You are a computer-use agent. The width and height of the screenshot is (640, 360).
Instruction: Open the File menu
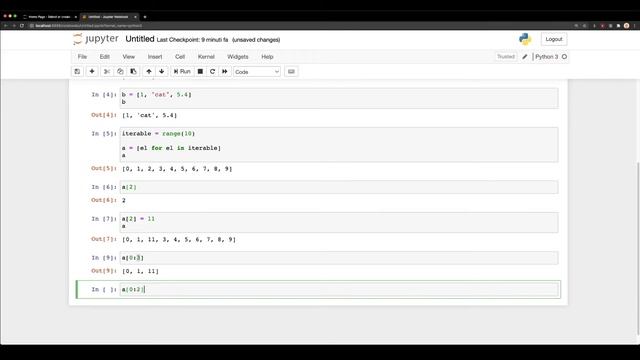coord(82,57)
